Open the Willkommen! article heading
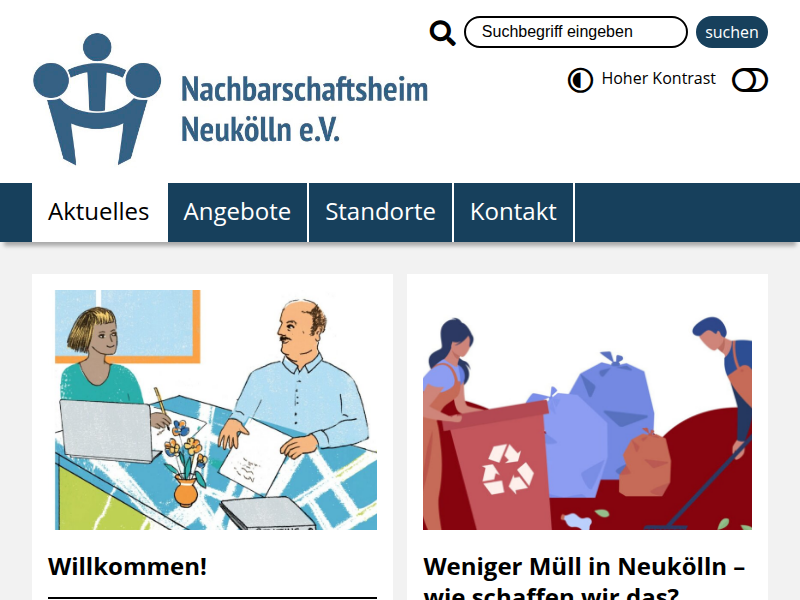The height and width of the screenshot is (600, 800). point(128,566)
